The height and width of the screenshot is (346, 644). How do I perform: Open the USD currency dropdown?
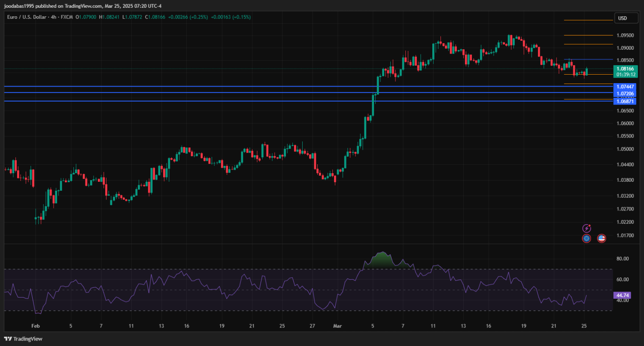[x=622, y=18]
